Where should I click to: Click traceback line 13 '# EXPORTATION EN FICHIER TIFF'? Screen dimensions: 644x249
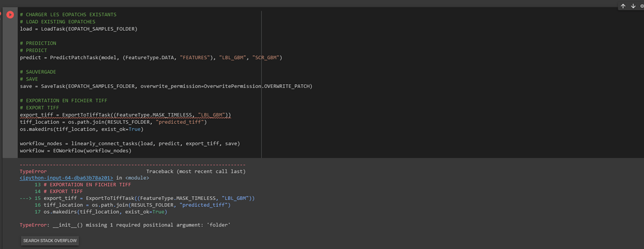click(82, 185)
